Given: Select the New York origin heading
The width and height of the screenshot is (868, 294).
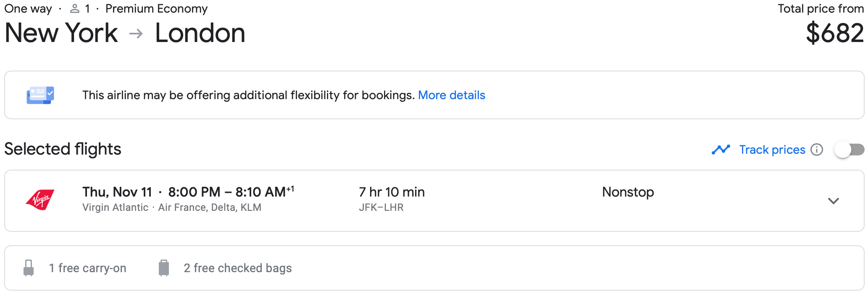Looking at the screenshot, I should click(61, 33).
